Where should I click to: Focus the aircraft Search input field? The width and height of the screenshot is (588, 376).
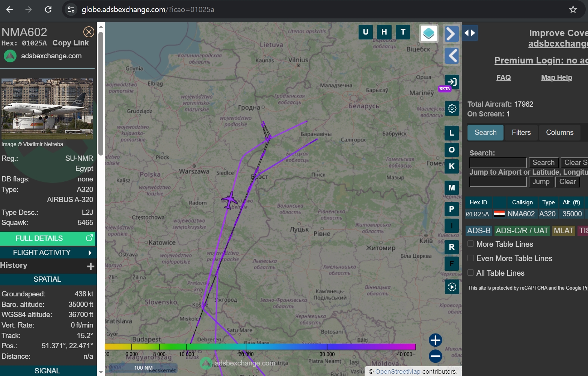[x=498, y=163]
